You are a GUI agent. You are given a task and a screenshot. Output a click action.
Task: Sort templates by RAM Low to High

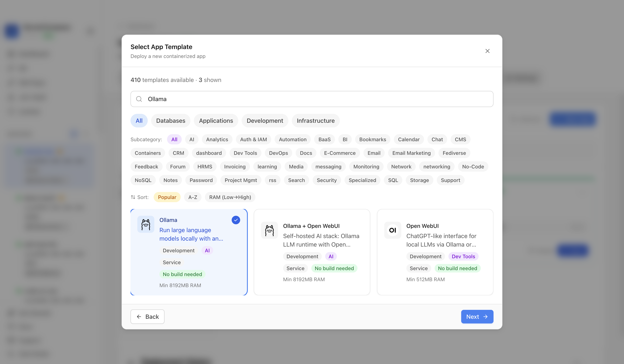pyautogui.click(x=230, y=197)
